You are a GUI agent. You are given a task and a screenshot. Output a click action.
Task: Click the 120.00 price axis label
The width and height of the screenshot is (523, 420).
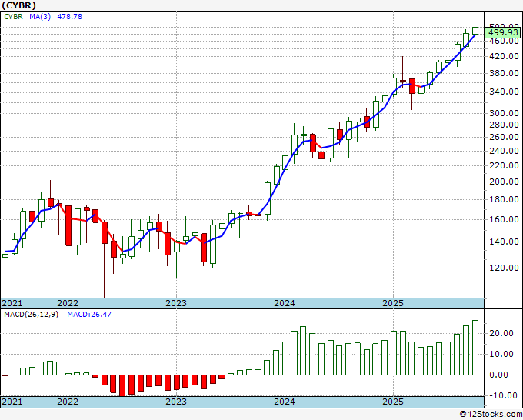click(x=504, y=268)
